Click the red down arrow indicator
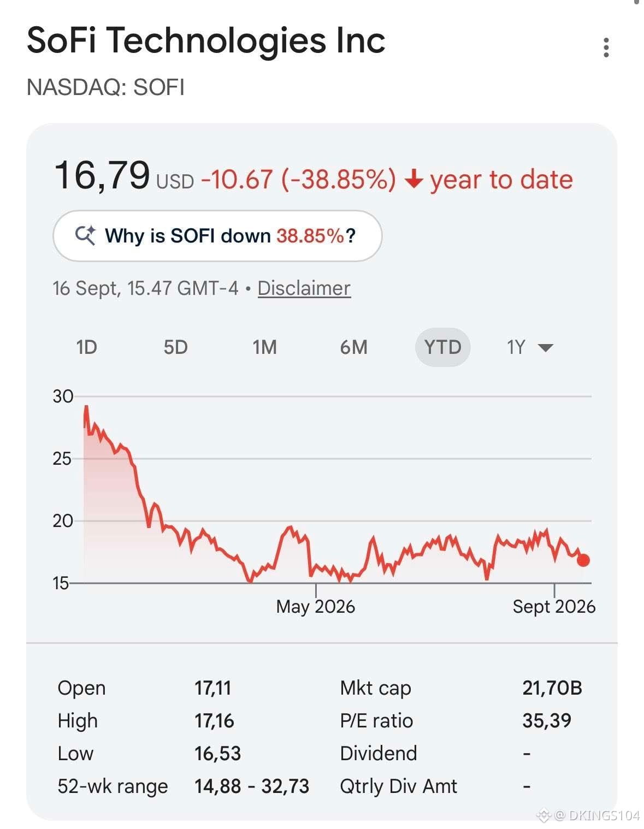 [414, 179]
